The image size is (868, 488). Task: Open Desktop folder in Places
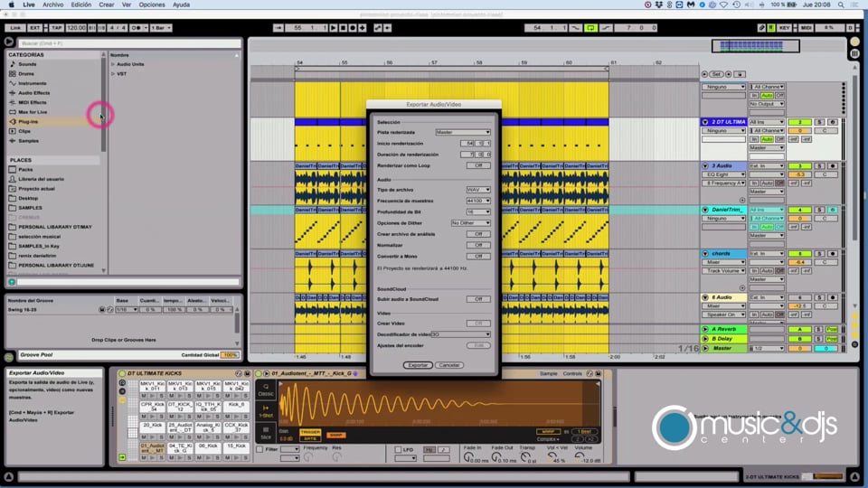click(x=28, y=198)
